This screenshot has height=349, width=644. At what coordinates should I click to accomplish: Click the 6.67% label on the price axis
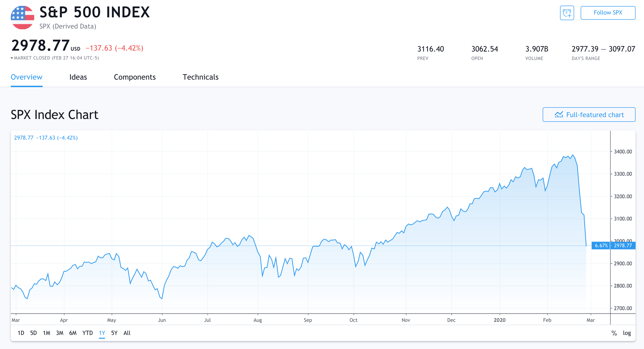click(x=601, y=245)
